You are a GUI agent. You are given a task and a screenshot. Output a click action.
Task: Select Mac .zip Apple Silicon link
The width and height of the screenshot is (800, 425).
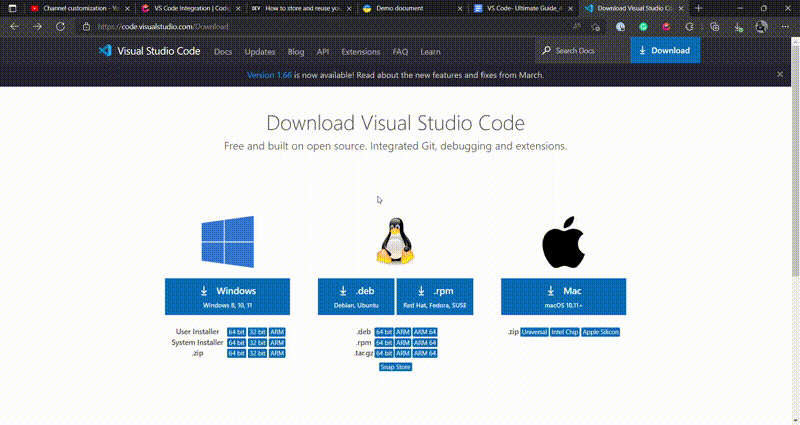pyautogui.click(x=601, y=332)
